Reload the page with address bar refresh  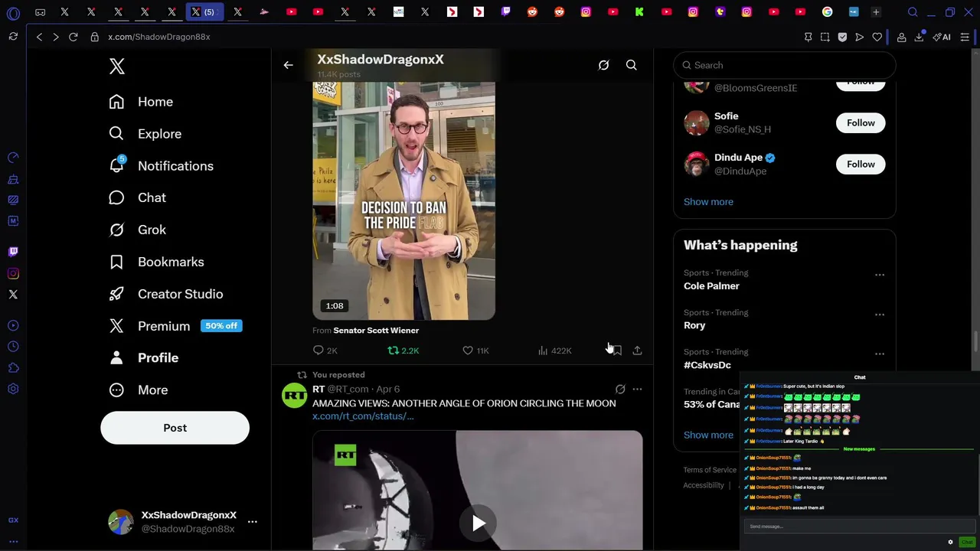tap(73, 37)
